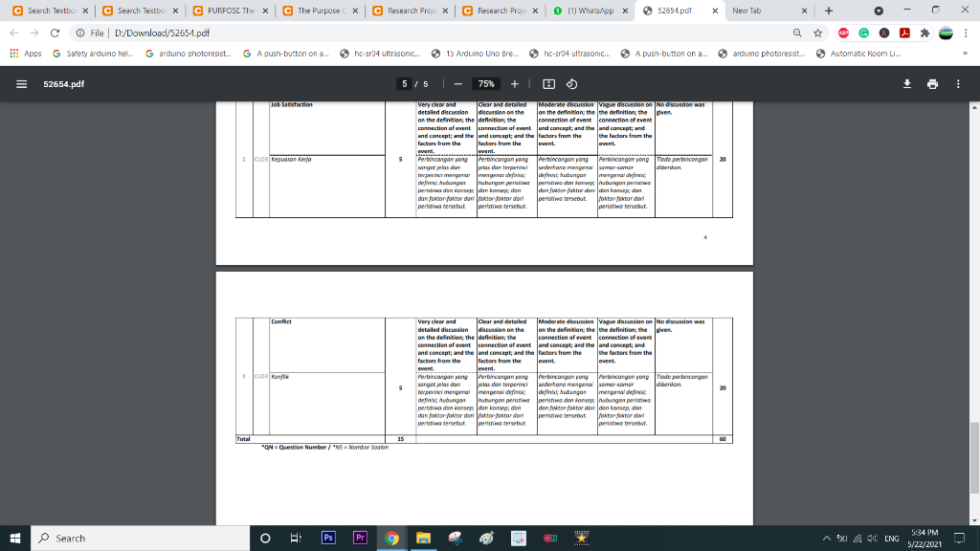
Task: Click the scrollbar up arrow
Action: (x=974, y=107)
